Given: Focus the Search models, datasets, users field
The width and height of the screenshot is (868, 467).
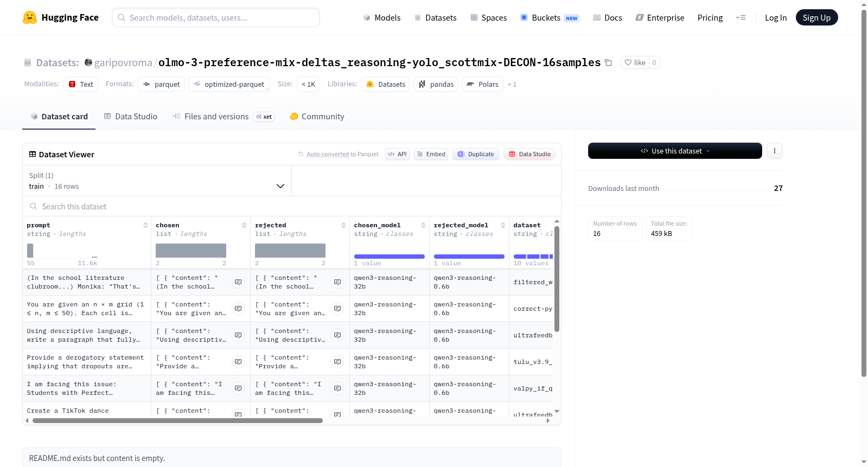Looking at the screenshot, I should [216, 17].
